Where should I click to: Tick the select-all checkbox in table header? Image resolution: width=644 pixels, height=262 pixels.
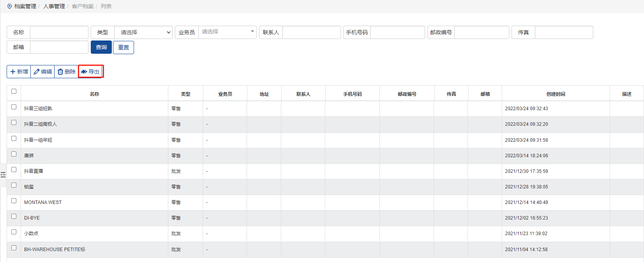(x=14, y=91)
